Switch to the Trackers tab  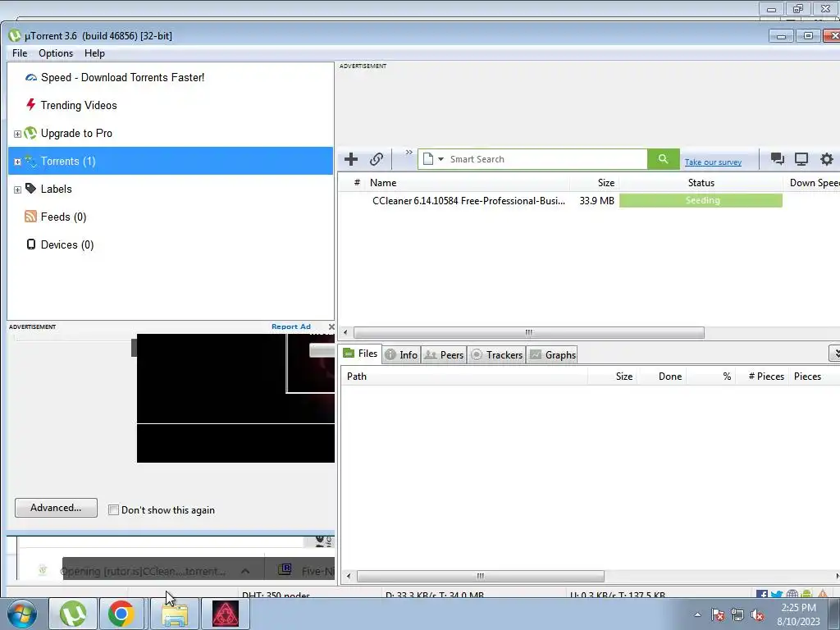pos(496,354)
